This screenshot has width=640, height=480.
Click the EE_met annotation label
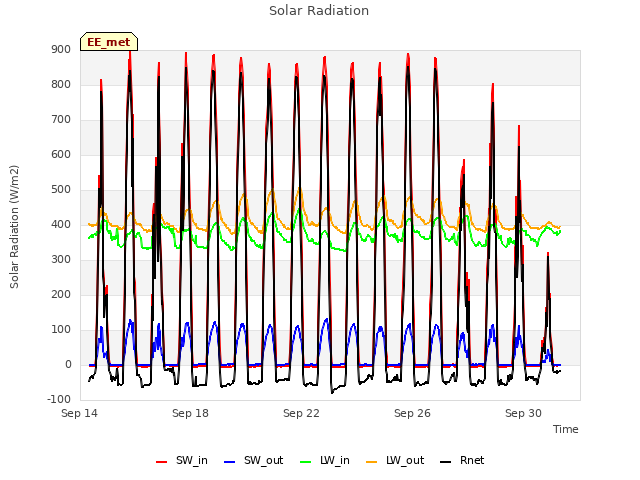pos(109,42)
